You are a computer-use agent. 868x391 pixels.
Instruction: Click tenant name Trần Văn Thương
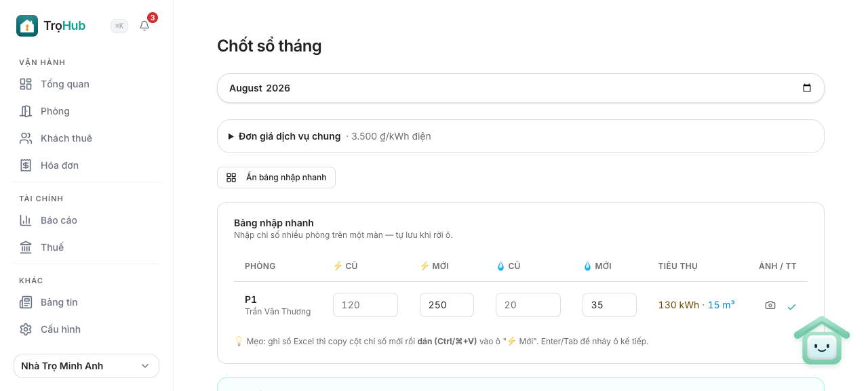click(278, 312)
